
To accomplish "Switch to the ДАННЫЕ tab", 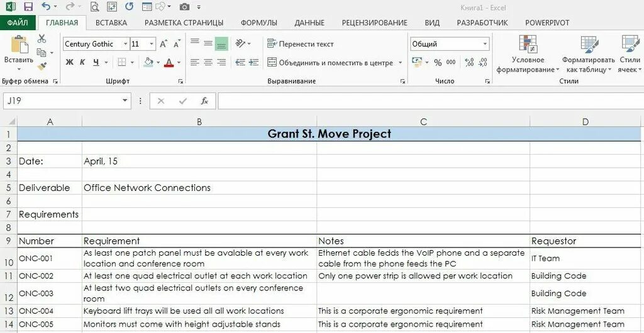I will point(309,23).
